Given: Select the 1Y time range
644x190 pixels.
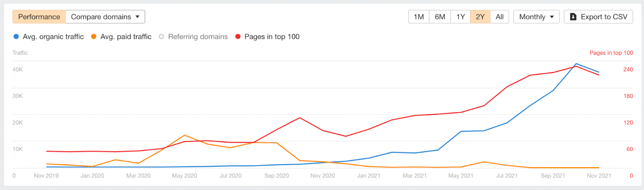Looking at the screenshot, I should [x=460, y=17].
